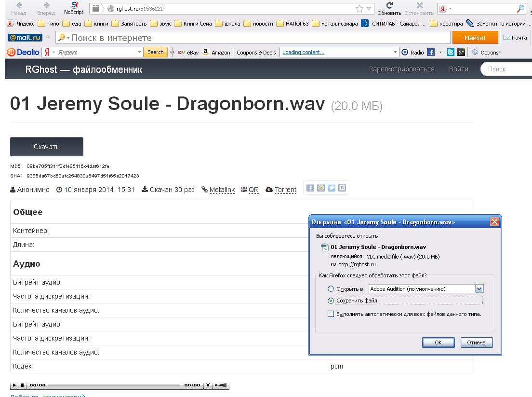This screenshot has width=532, height=397.
Task: Bookmark the page with the star icon
Action: click(359, 9)
